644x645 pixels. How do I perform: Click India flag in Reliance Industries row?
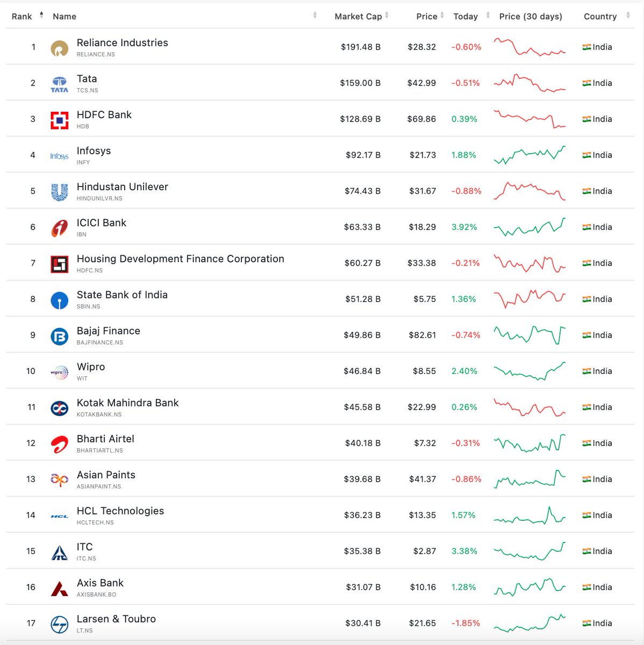(586, 47)
